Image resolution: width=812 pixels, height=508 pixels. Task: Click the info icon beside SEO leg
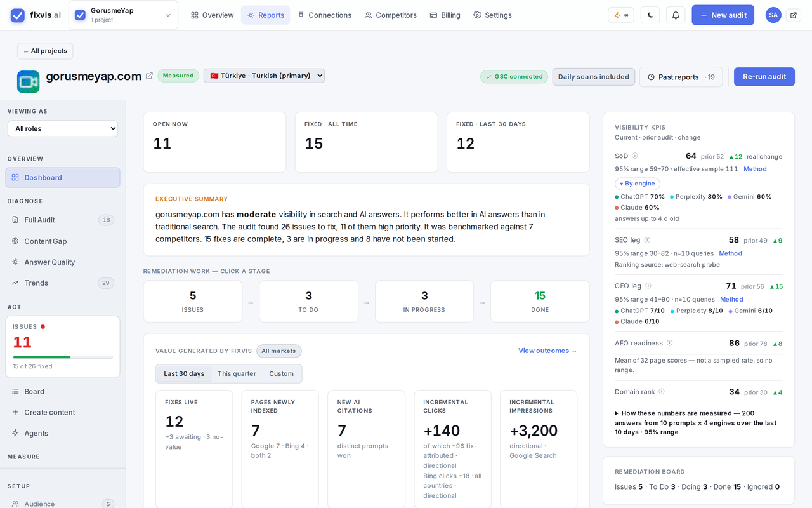pos(647,240)
